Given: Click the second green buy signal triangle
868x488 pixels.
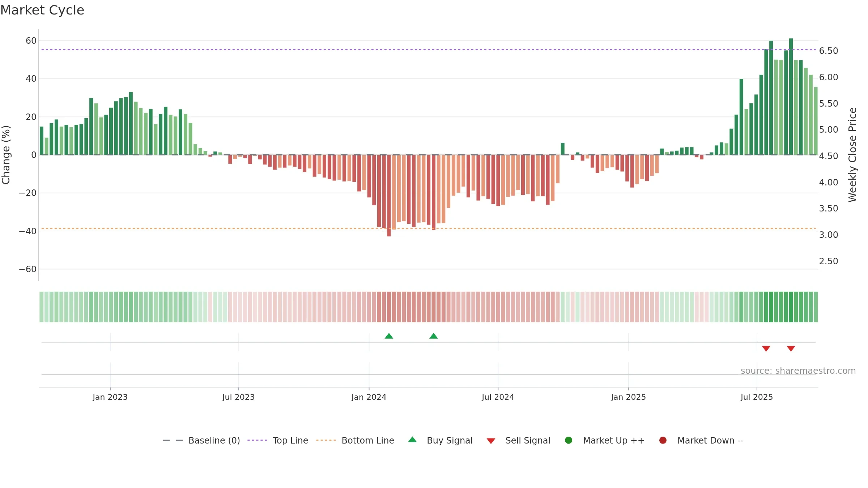Looking at the screenshot, I should click(434, 336).
